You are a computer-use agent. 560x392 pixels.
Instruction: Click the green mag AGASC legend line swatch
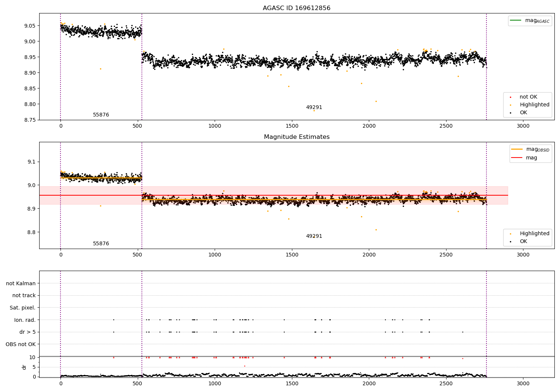[516, 21]
